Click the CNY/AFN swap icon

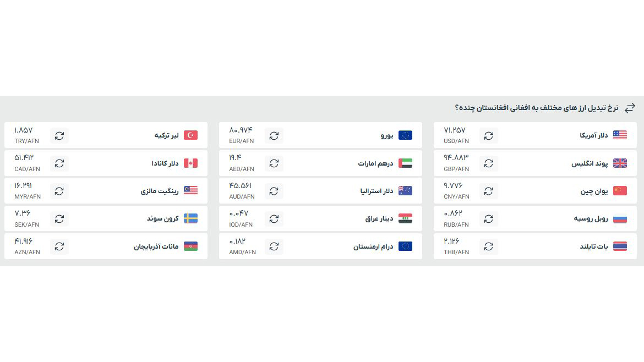(x=488, y=191)
